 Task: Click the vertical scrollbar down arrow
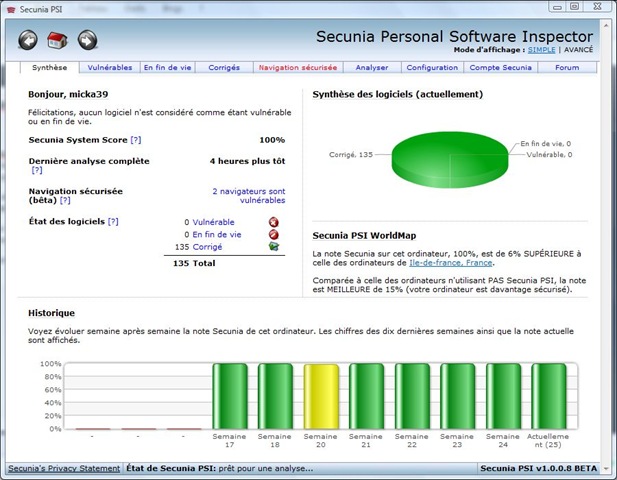click(606, 468)
